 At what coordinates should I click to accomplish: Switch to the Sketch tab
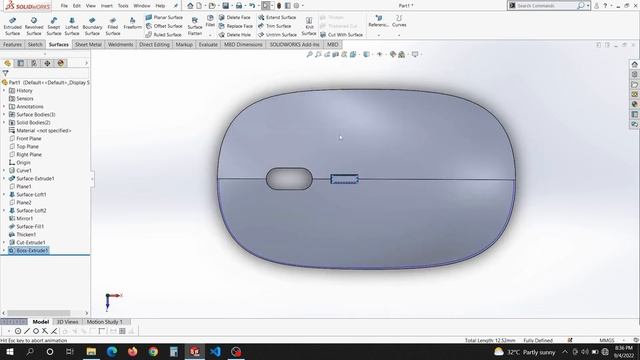[35, 44]
